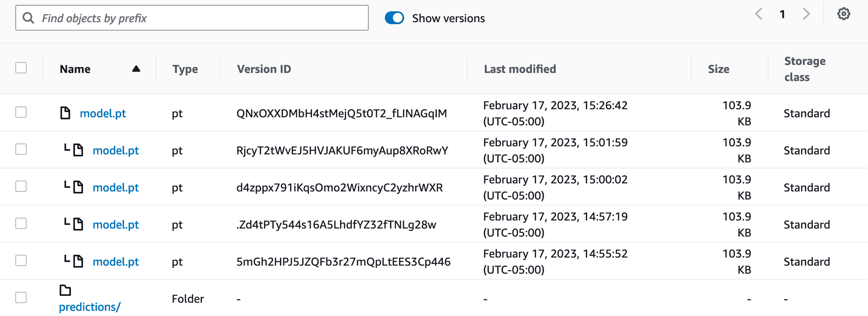Toggle the Name column sort arrow
The image size is (868, 316).
pos(136,69)
